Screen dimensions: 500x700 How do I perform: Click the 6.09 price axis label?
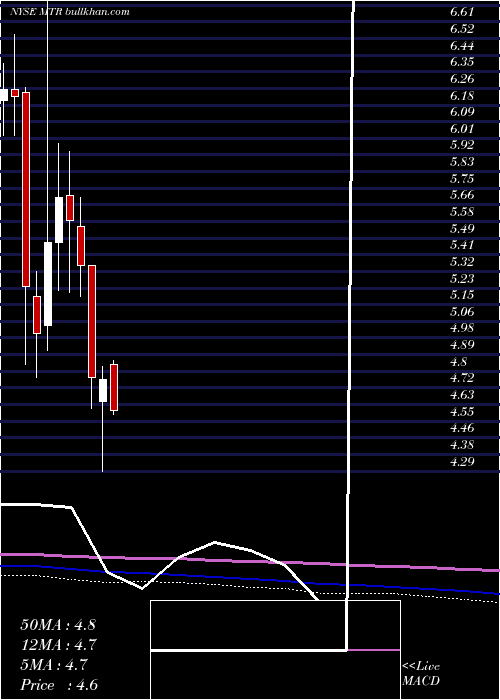(x=462, y=112)
